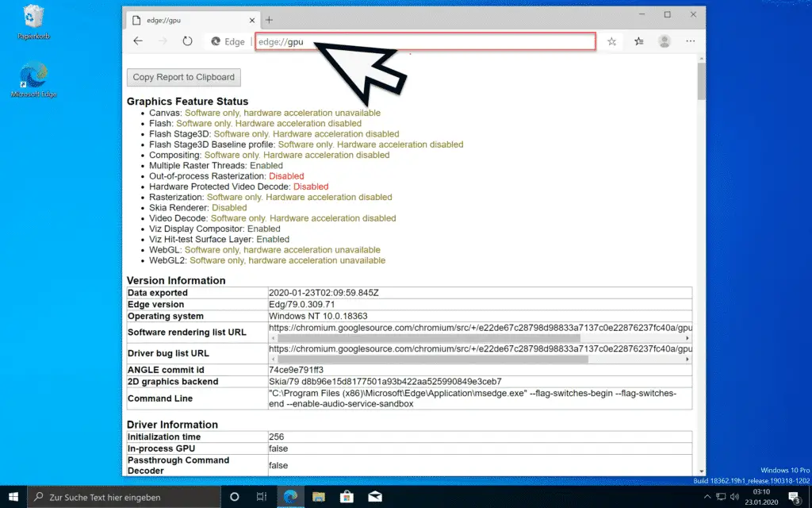Click the network icon in the tray

[720, 497]
